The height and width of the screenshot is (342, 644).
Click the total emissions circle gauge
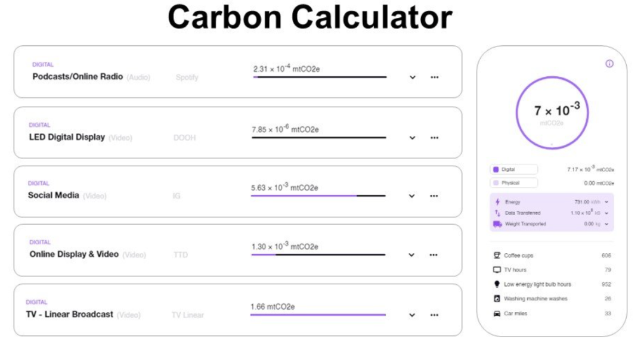pyautogui.click(x=552, y=113)
